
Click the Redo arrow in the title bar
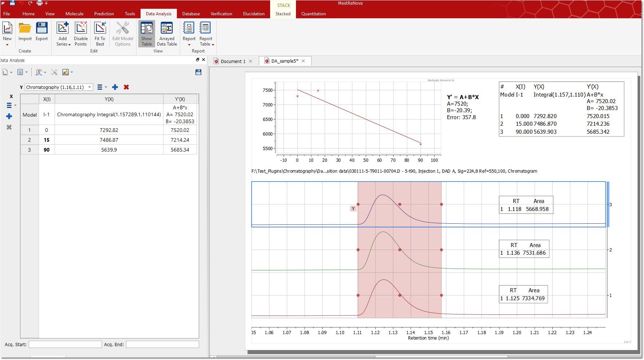coord(30,3)
